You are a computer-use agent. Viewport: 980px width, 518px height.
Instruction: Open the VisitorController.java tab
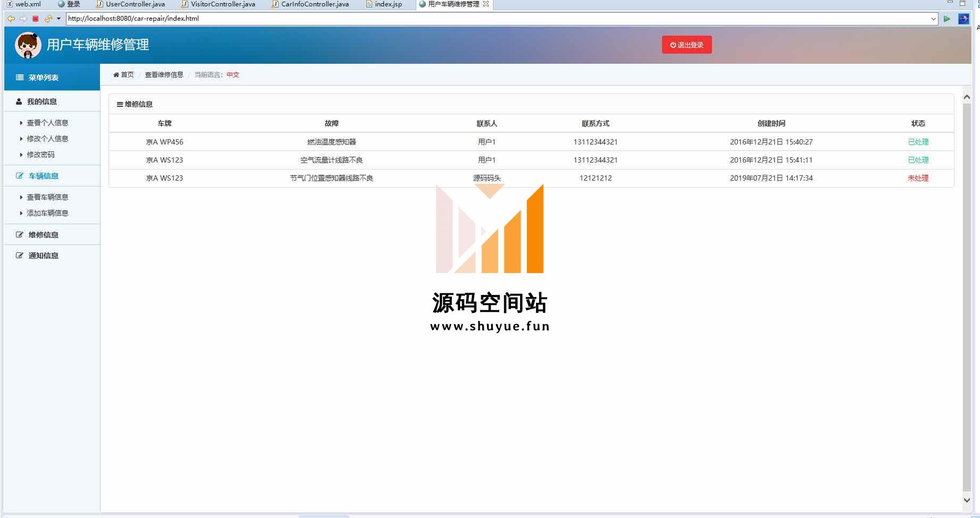tap(219, 4)
